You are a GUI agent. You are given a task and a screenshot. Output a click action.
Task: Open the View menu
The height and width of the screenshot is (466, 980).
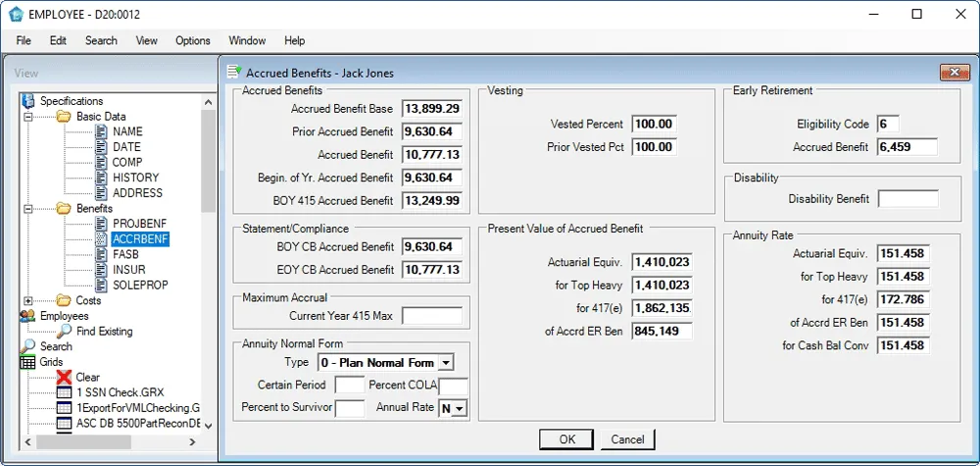pyautogui.click(x=146, y=40)
